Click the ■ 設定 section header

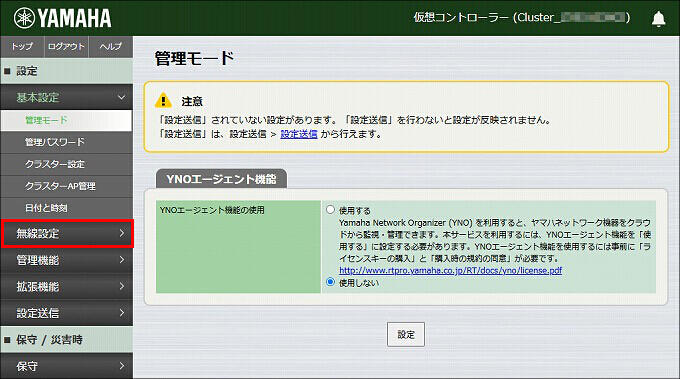(66, 71)
